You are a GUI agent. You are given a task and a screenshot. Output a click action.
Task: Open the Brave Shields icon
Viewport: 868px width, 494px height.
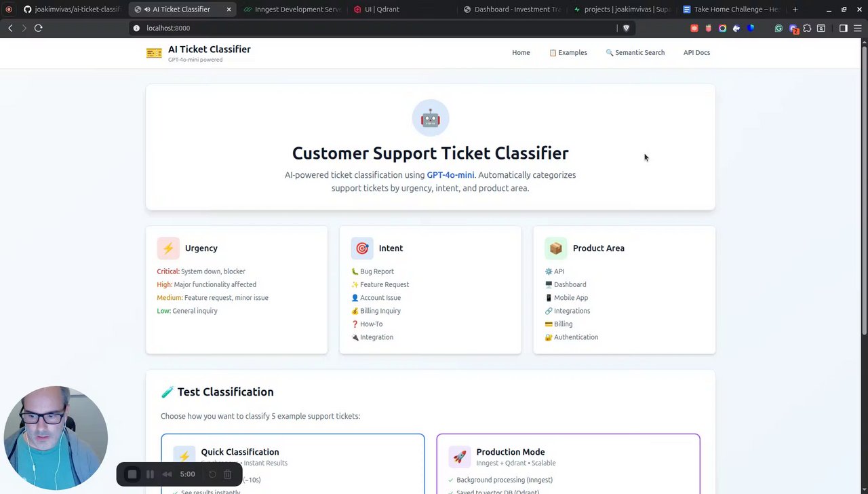626,28
